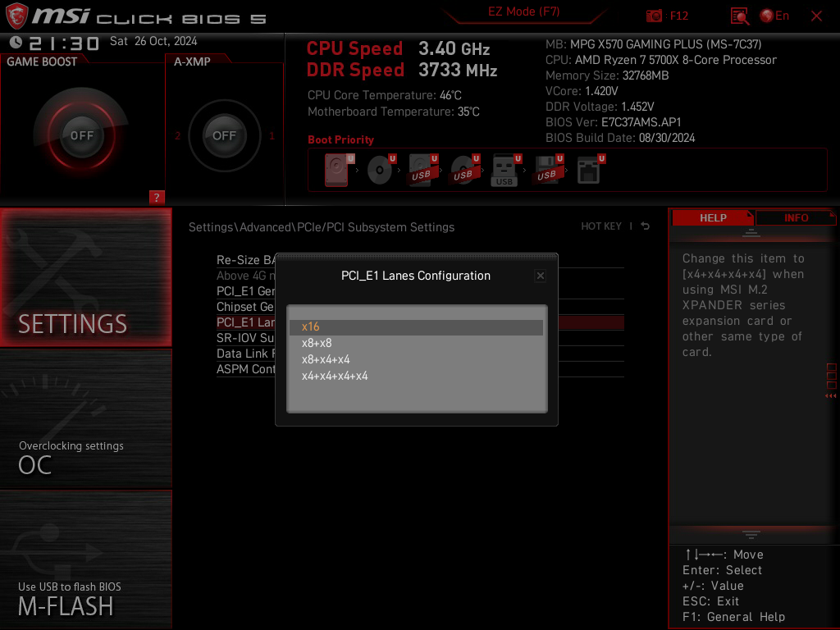840x630 pixels.
Task: Click the Boot Priority label
Action: click(340, 139)
